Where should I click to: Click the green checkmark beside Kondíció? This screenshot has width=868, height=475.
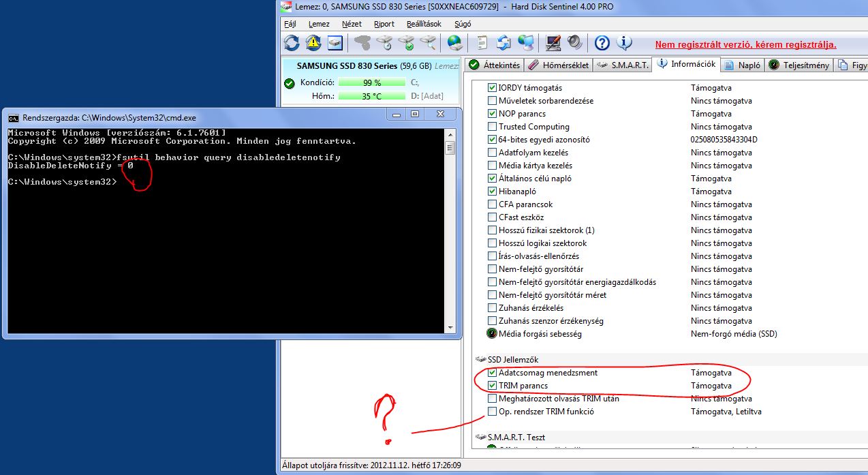point(290,83)
